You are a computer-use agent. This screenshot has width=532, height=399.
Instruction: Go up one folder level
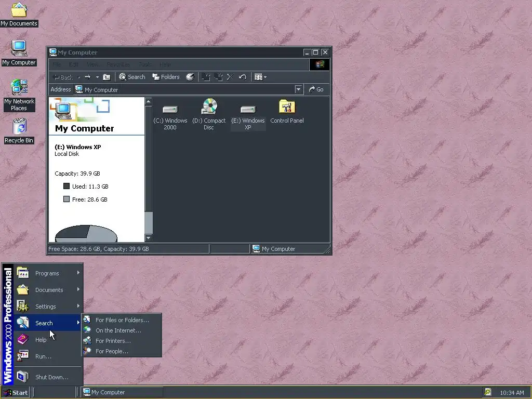[x=107, y=77]
